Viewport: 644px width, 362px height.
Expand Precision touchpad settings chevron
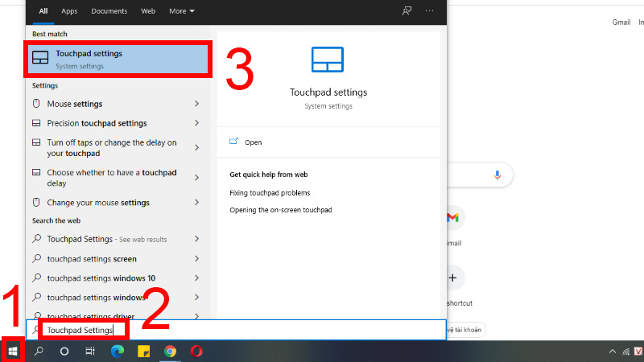click(x=196, y=123)
